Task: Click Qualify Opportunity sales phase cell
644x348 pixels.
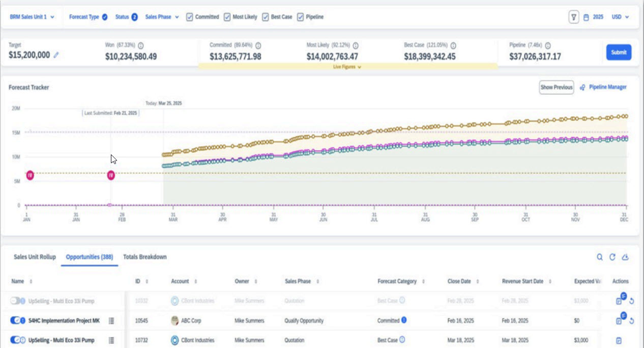Action: coord(304,321)
